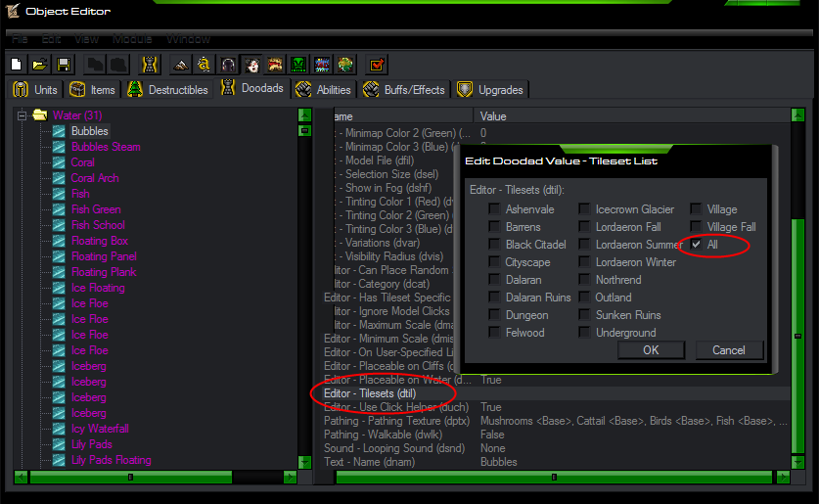Click the Open folder toolbar icon
This screenshot has width=819, height=504.
pos(40,65)
